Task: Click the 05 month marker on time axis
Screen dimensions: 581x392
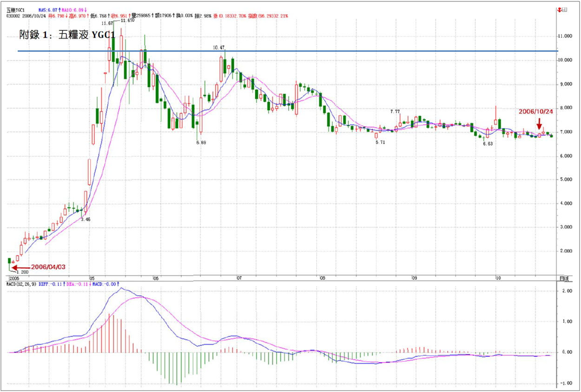Action: pyautogui.click(x=92, y=278)
